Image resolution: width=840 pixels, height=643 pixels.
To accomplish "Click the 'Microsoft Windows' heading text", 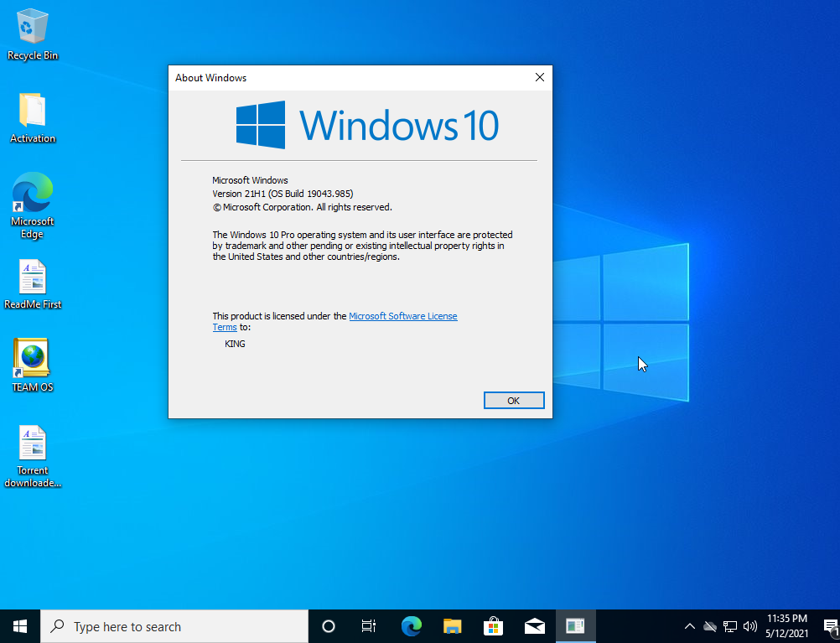I will tap(250, 180).
